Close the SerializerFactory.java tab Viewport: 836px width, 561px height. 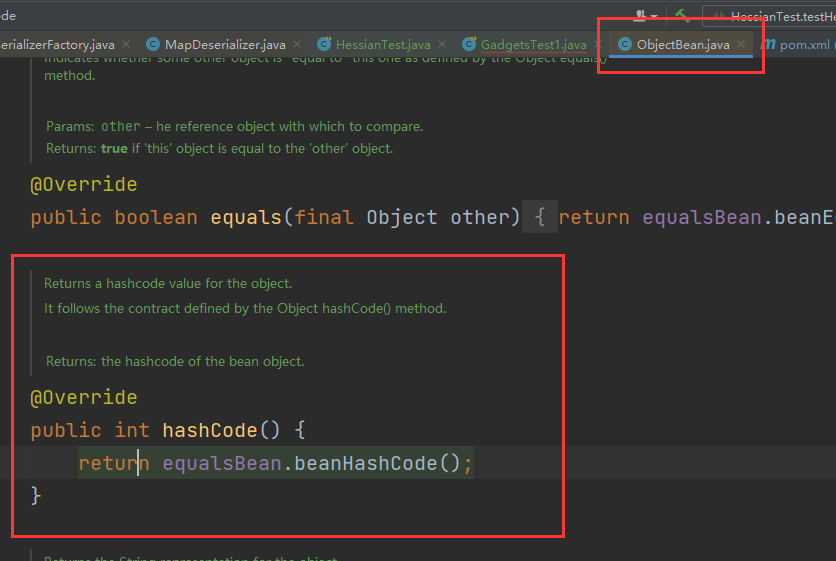[126, 44]
